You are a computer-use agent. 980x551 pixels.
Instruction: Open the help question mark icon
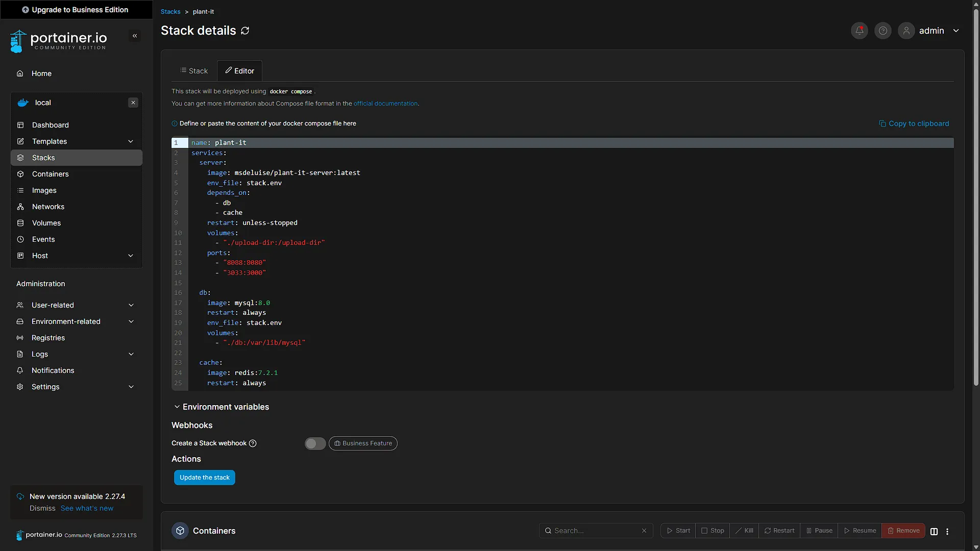[883, 31]
